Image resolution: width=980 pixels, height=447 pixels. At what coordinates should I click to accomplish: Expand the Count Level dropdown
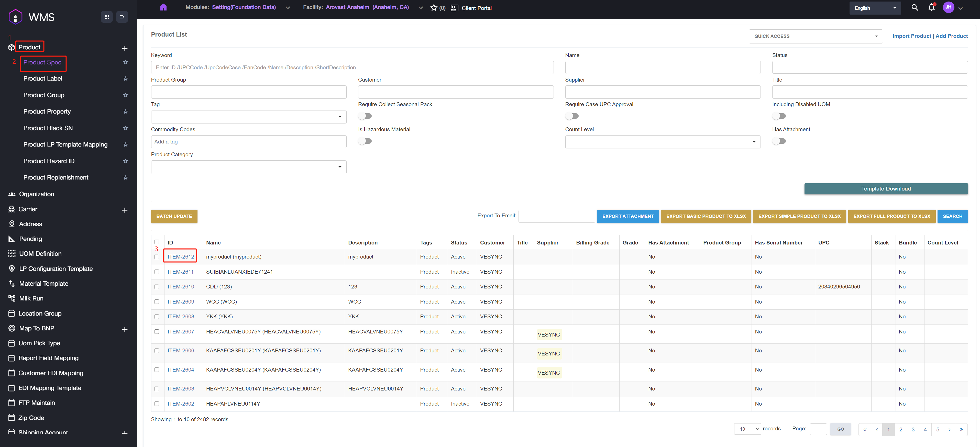click(662, 142)
